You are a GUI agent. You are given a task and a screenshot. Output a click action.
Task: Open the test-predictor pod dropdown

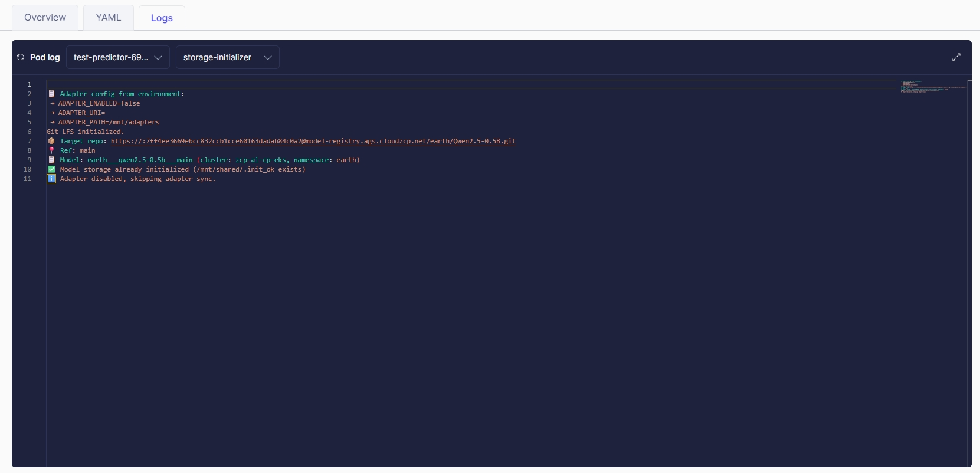tap(118, 57)
